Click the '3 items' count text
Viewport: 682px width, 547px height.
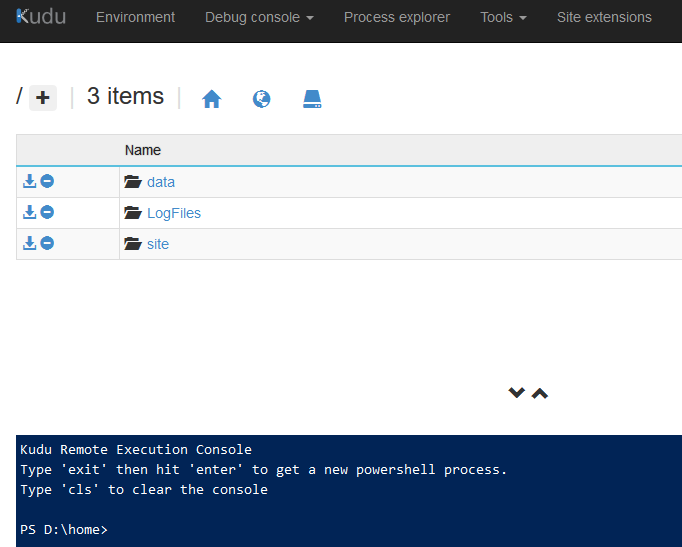tap(125, 96)
